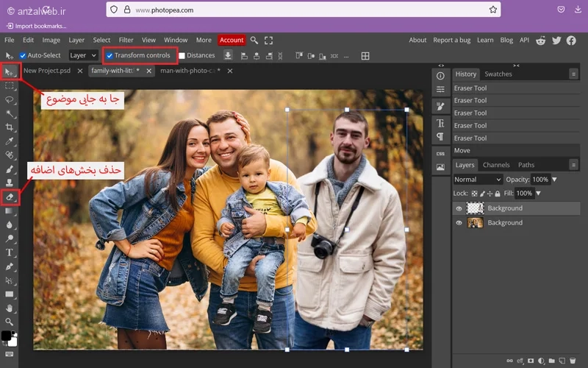Viewport: 588px width, 368px height.
Task: Expand the Opacity slider arrow
Action: pyautogui.click(x=554, y=180)
